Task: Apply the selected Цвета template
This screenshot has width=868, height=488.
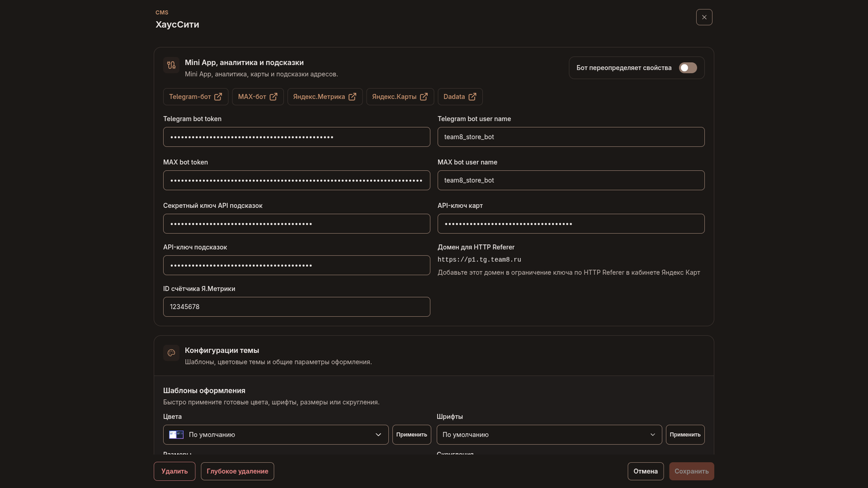Action: [x=412, y=434]
